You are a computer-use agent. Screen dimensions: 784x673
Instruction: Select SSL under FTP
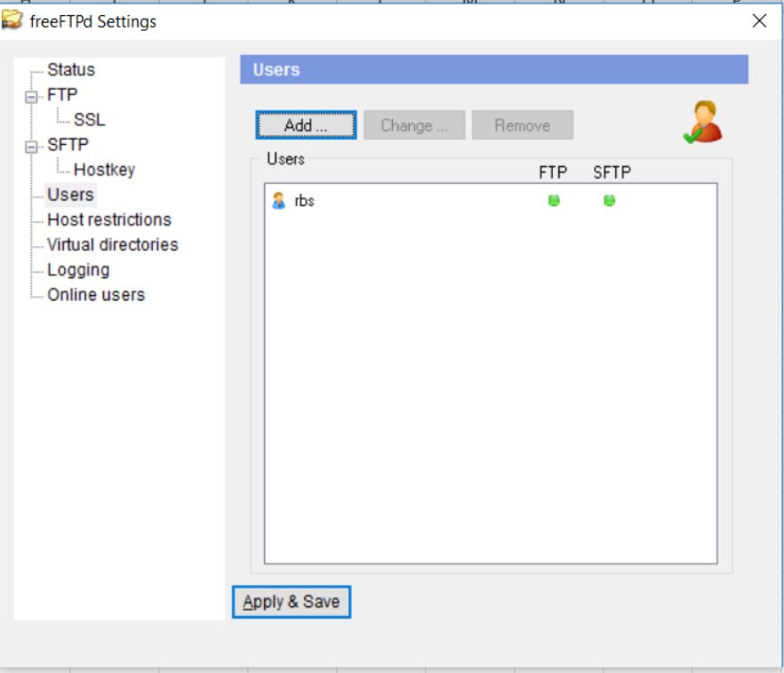point(89,120)
